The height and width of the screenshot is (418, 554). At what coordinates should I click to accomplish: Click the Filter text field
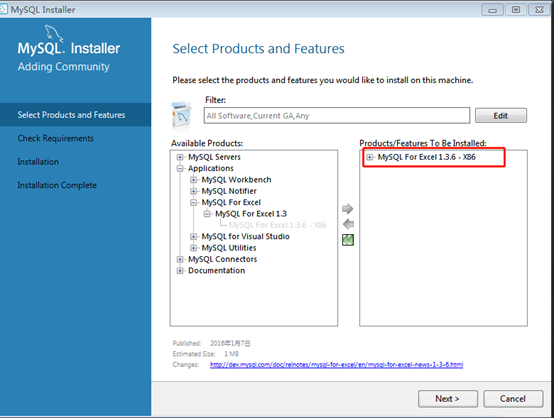[x=337, y=116]
